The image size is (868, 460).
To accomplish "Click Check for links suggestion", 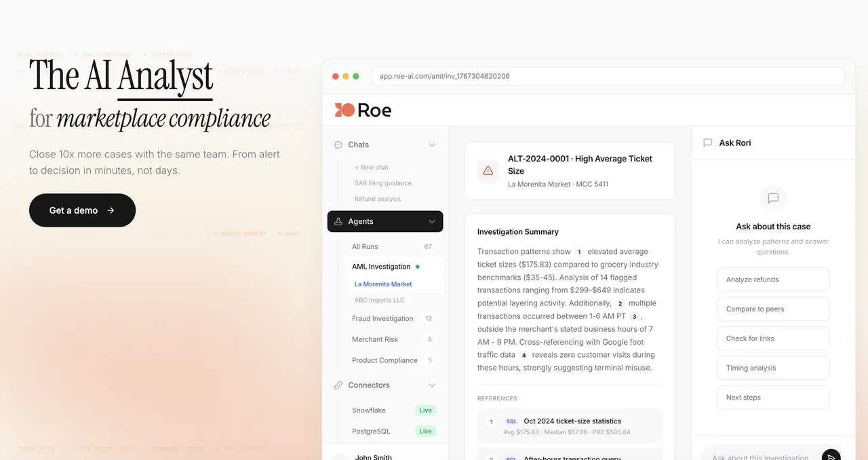I will (x=773, y=339).
